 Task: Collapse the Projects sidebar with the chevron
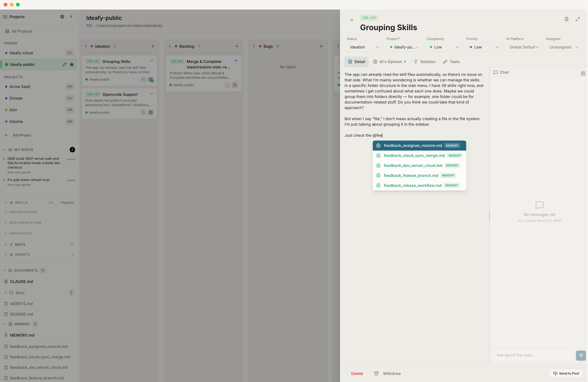tap(71, 17)
